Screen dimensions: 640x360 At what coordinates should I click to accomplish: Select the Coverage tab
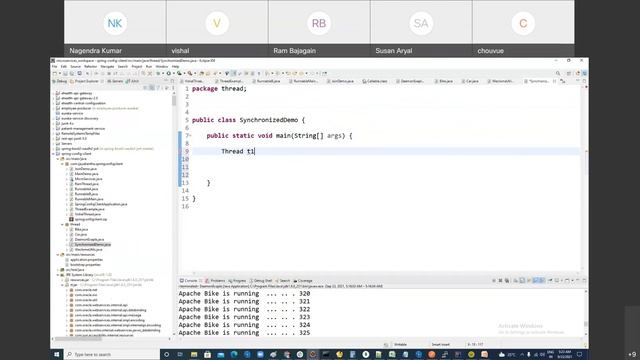coord(303,281)
